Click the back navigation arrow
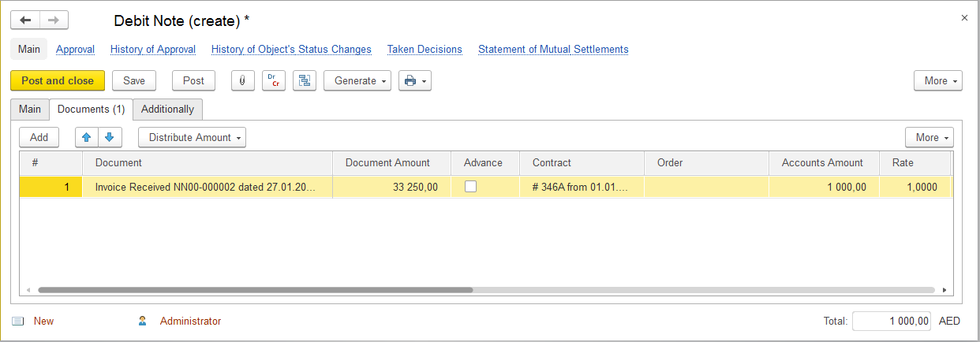Screen dimensions: 980x342 pyautogui.click(x=25, y=20)
